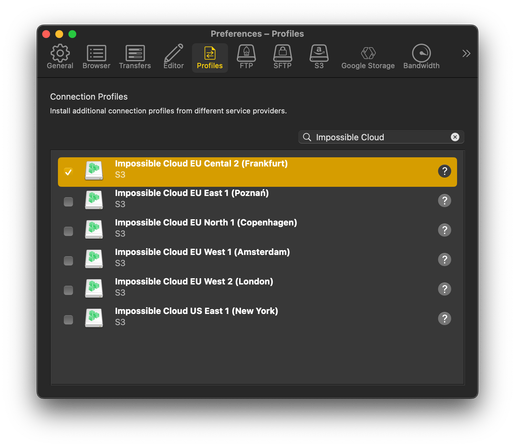515x447 pixels.
Task: Click the Copenhagen profile drive icon
Action: [x=94, y=229]
